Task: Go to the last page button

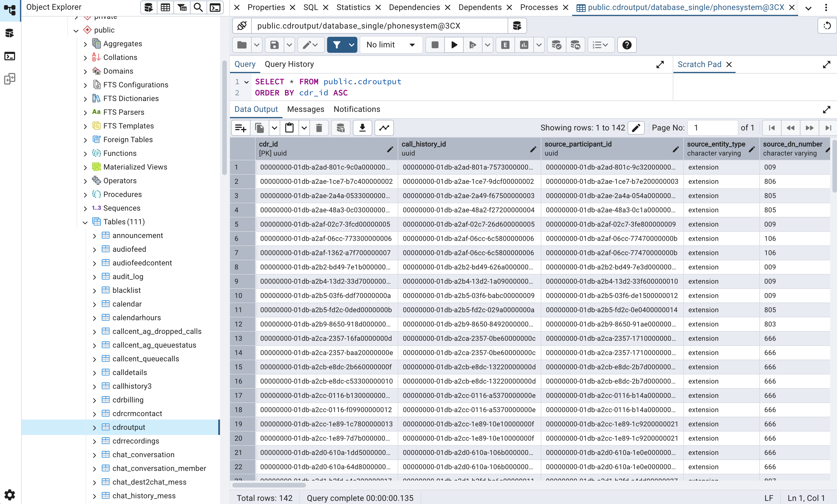Action: pyautogui.click(x=828, y=128)
